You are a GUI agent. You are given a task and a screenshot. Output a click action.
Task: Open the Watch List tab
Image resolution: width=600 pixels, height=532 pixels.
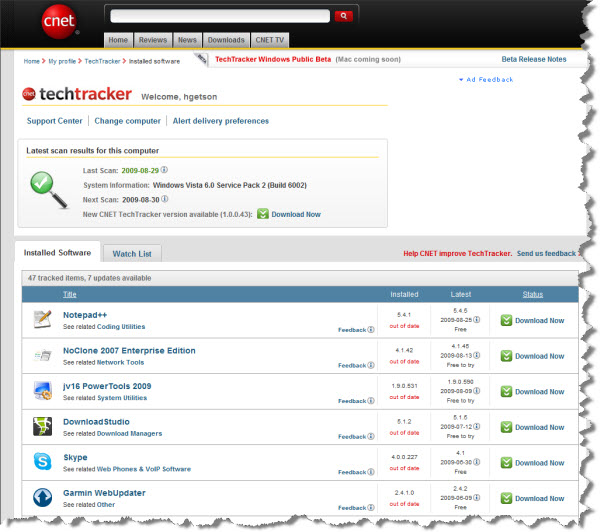132,254
